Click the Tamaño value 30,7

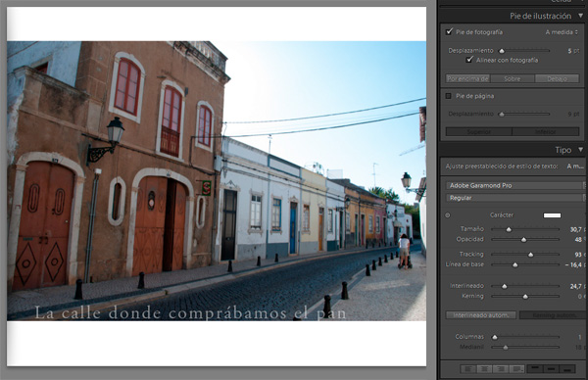point(576,229)
